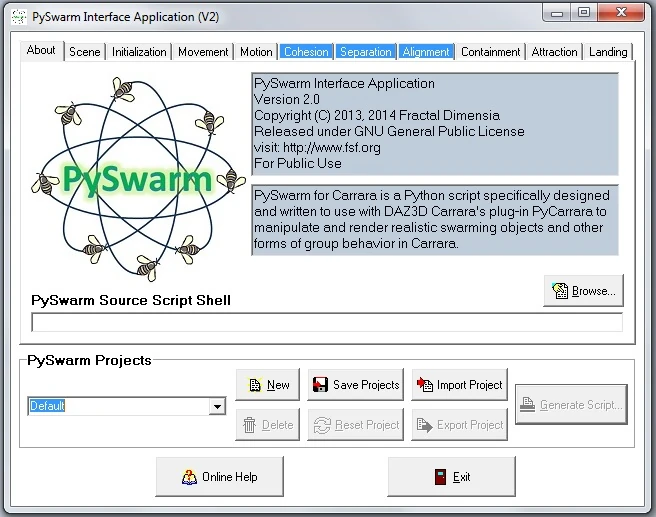Click Import Project button
The height and width of the screenshot is (517, 656).
point(459,384)
